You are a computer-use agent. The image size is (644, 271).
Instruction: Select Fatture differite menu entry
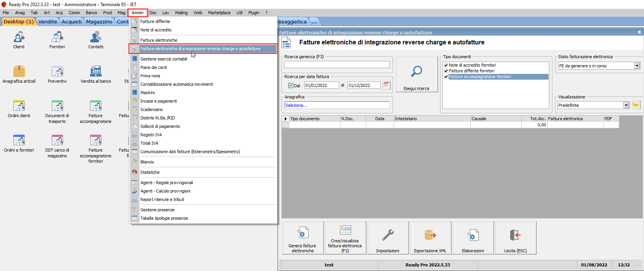203,21
